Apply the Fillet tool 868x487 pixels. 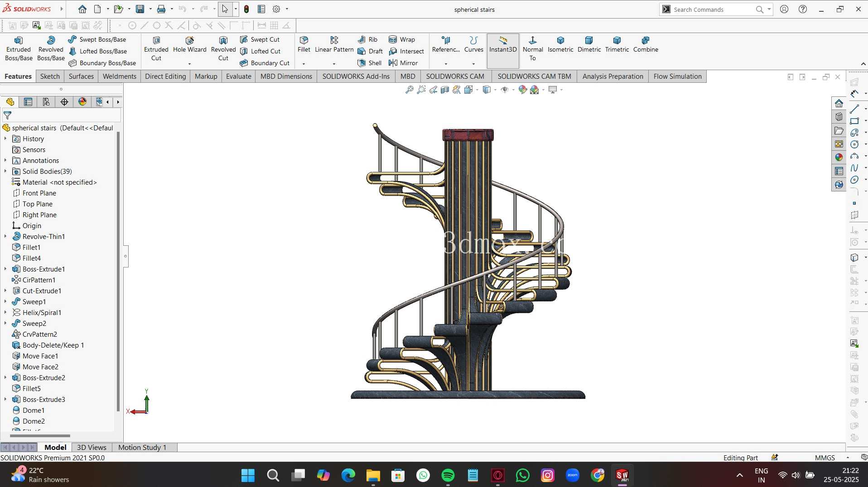304,44
